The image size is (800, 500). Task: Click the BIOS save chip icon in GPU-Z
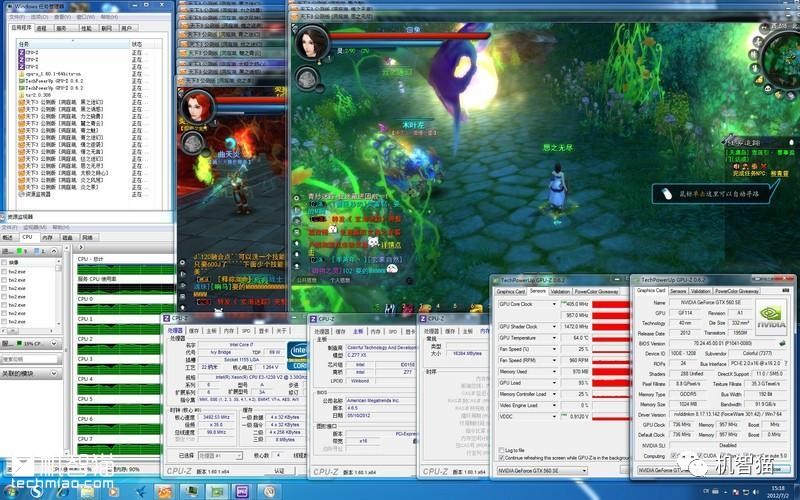782,343
